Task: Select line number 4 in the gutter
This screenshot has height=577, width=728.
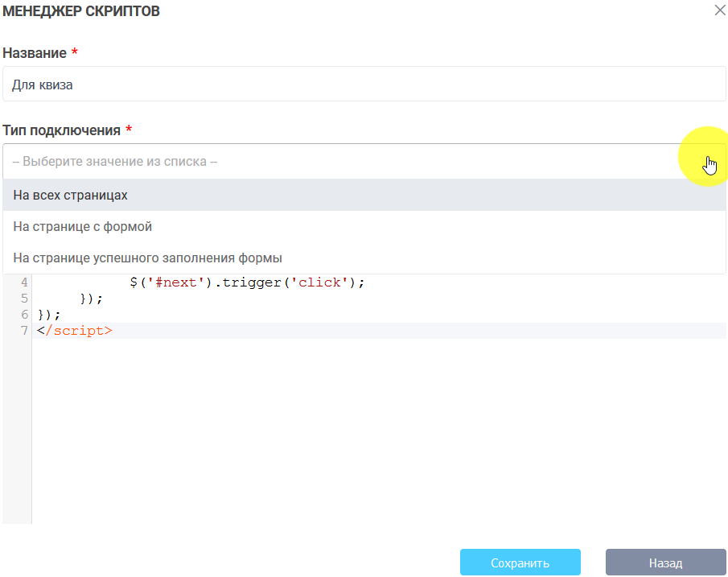Action: [24, 282]
